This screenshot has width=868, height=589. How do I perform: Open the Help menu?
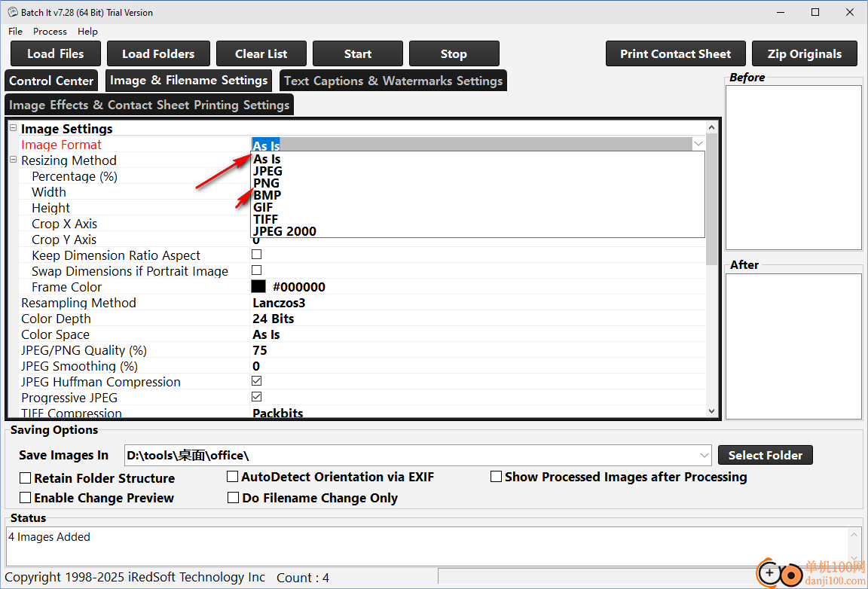[87, 32]
